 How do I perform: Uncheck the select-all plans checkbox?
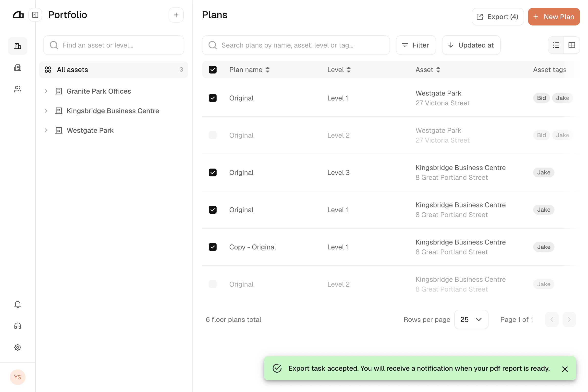tap(213, 70)
